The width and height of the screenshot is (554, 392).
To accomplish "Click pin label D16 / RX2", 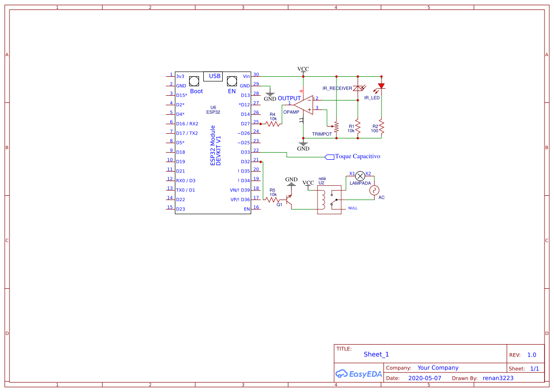I will [x=187, y=124].
